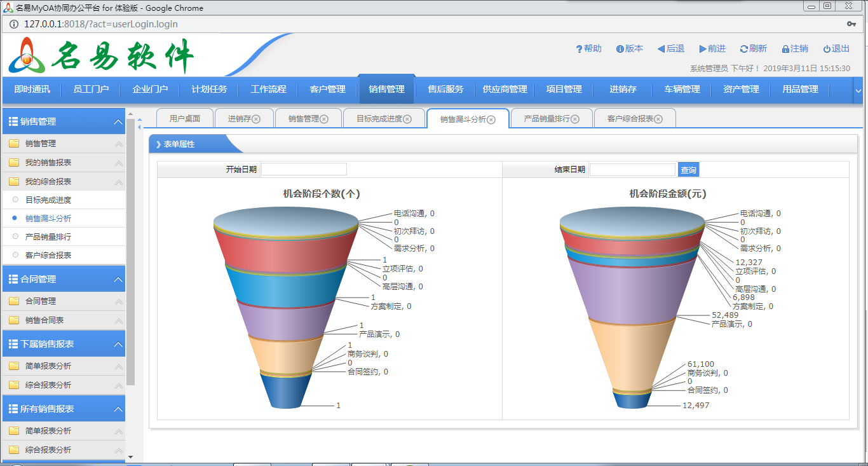Click the Refresh icon in header

click(743, 49)
